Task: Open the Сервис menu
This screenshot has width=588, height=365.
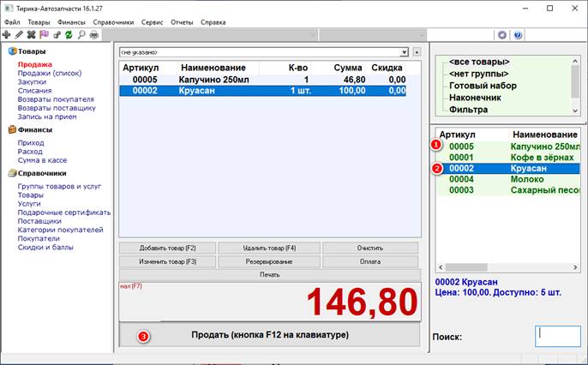Action: coord(152,22)
